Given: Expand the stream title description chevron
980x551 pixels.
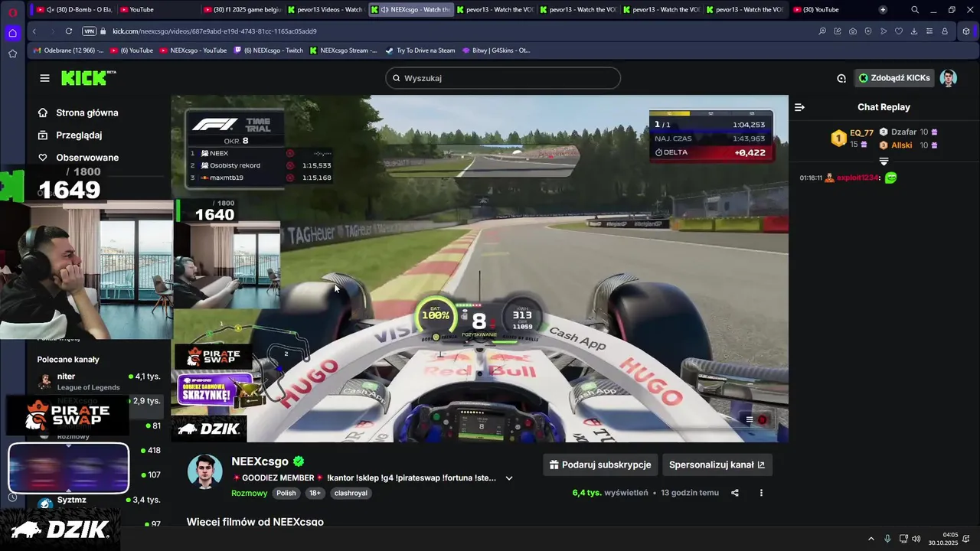Looking at the screenshot, I should click(509, 478).
